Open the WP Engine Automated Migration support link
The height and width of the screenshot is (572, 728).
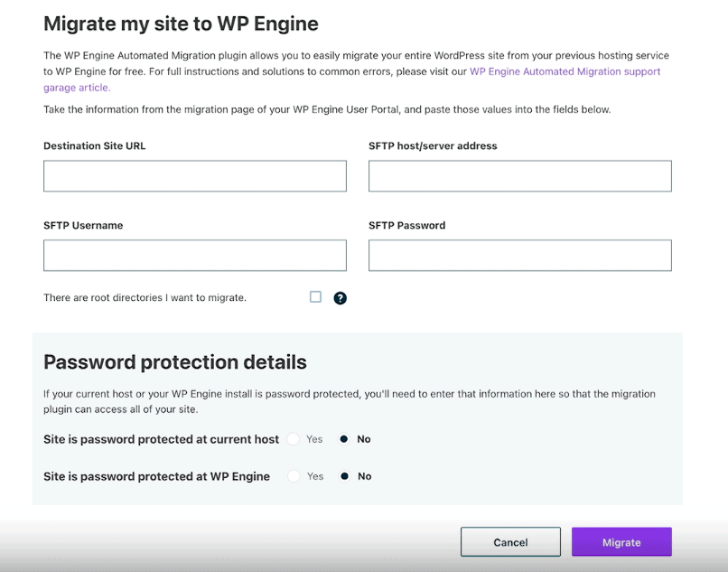[x=565, y=71]
